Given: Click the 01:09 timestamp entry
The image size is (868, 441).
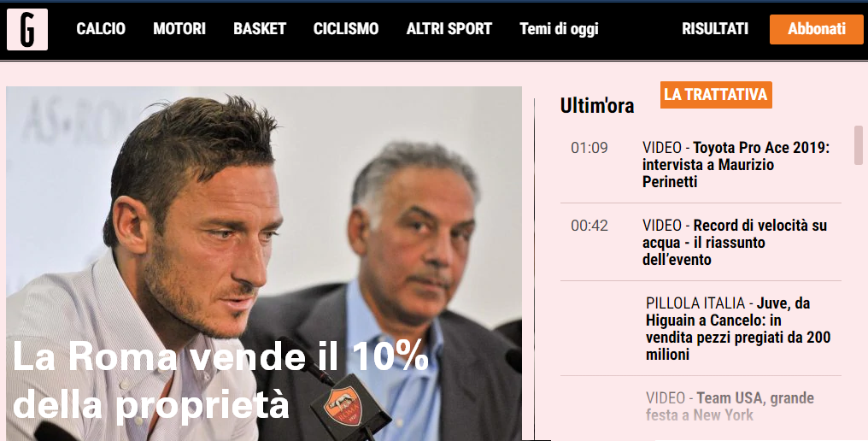Looking at the screenshot, I should 589,148.
